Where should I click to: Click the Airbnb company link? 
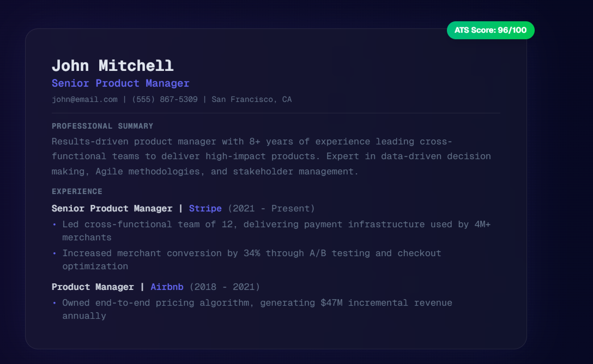[167, 287]
